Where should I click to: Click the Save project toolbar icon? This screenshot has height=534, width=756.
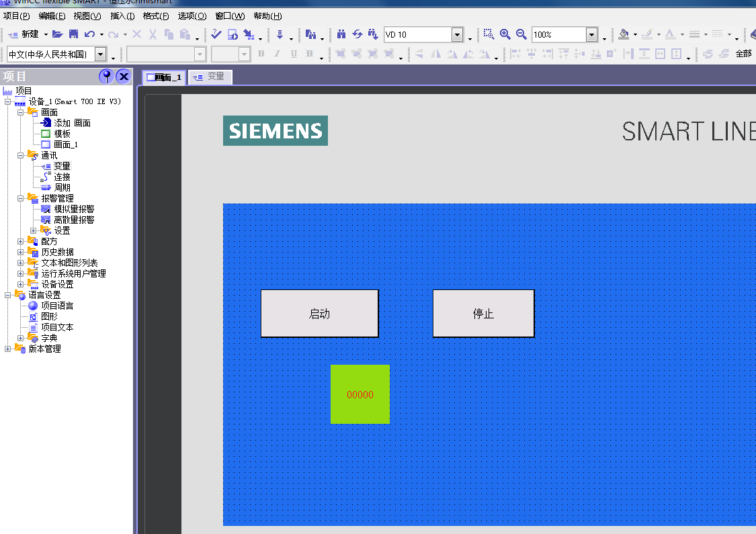click(74, 34)
